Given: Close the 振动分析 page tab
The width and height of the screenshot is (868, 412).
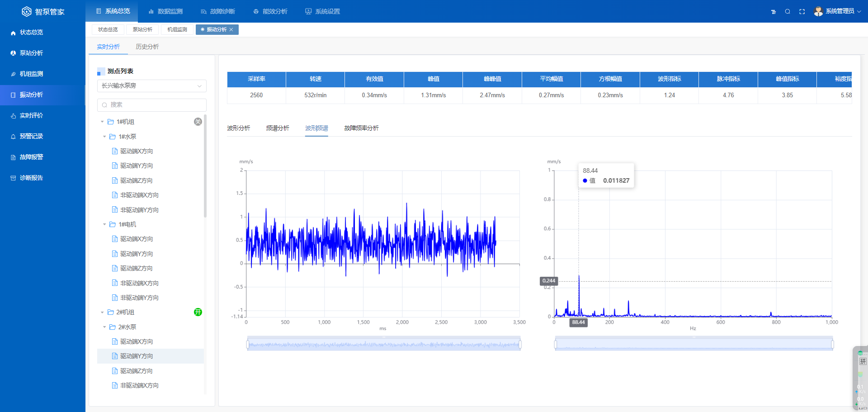Looking at the screenshot, I should tap(231, 30).
